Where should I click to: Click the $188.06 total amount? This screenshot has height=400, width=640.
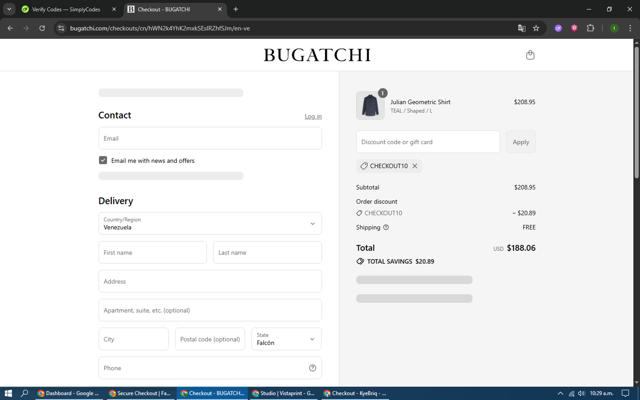(521, 248)
